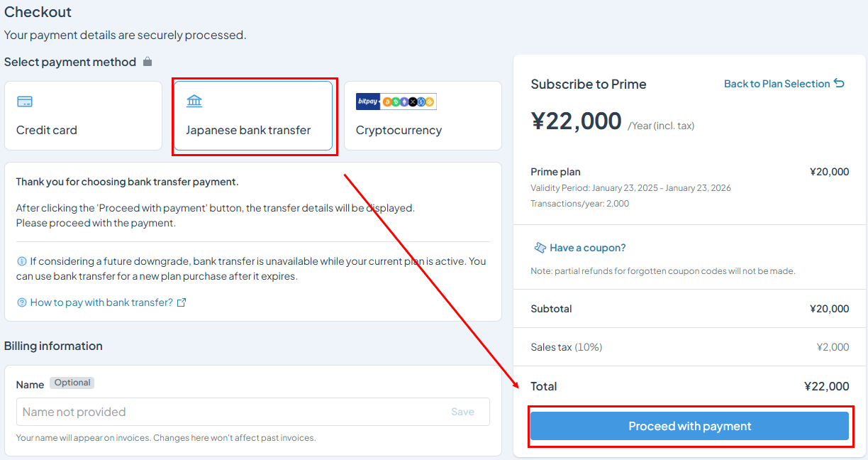Click the info circle icon about downgrade
The width and height of the screenshot is (868, 460).
click(21, 261)
